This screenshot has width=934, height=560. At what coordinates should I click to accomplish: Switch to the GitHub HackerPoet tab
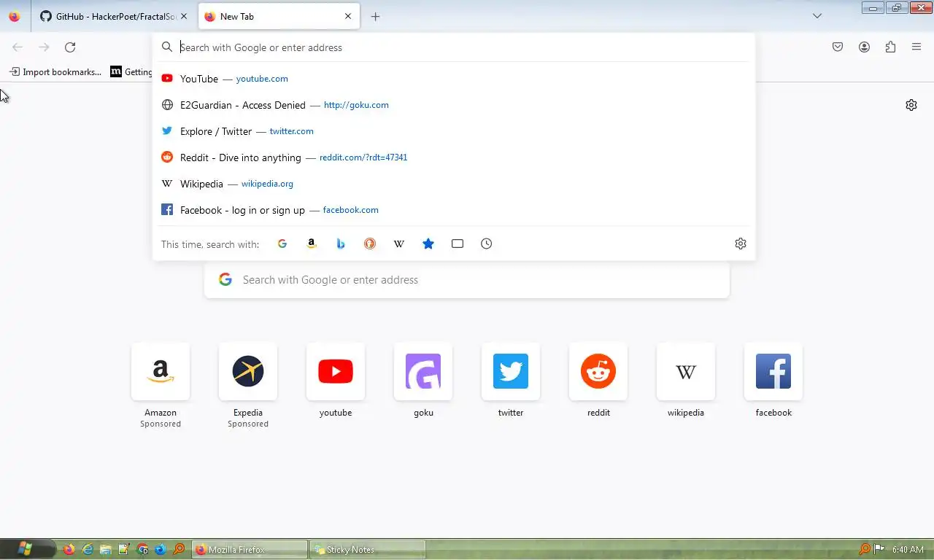tap(114, 16)
